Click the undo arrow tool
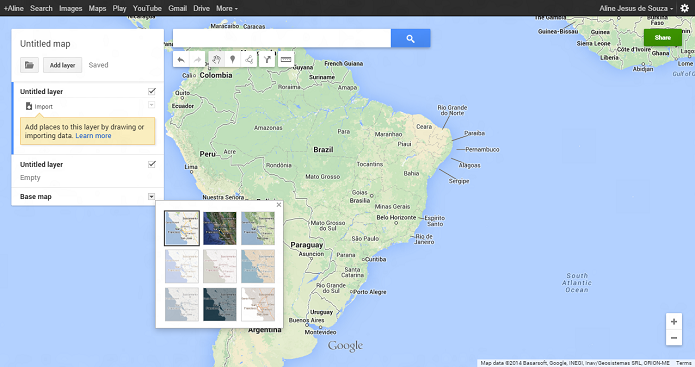This screenshot has width=695, height=367. [181, 59]
